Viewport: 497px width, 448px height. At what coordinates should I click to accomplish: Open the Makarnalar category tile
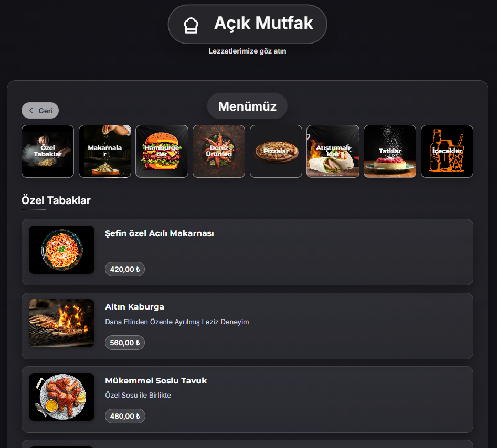pyautogui.click(x=105, y=151)
